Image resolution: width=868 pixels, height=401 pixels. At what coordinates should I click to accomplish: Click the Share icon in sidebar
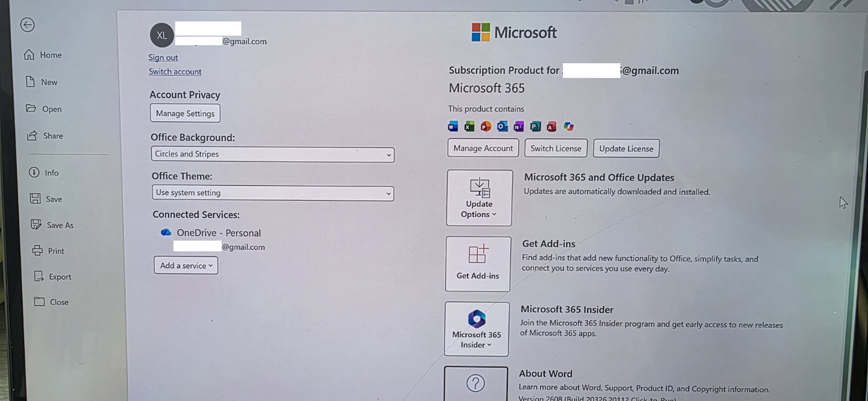tap(33, 136)
